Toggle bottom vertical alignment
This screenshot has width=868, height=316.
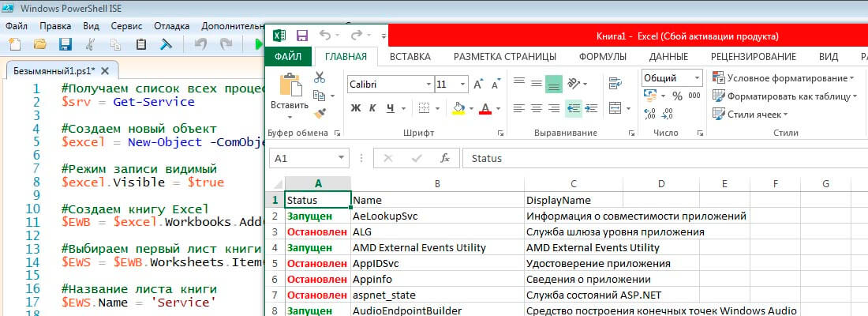(x=554, y=84)
